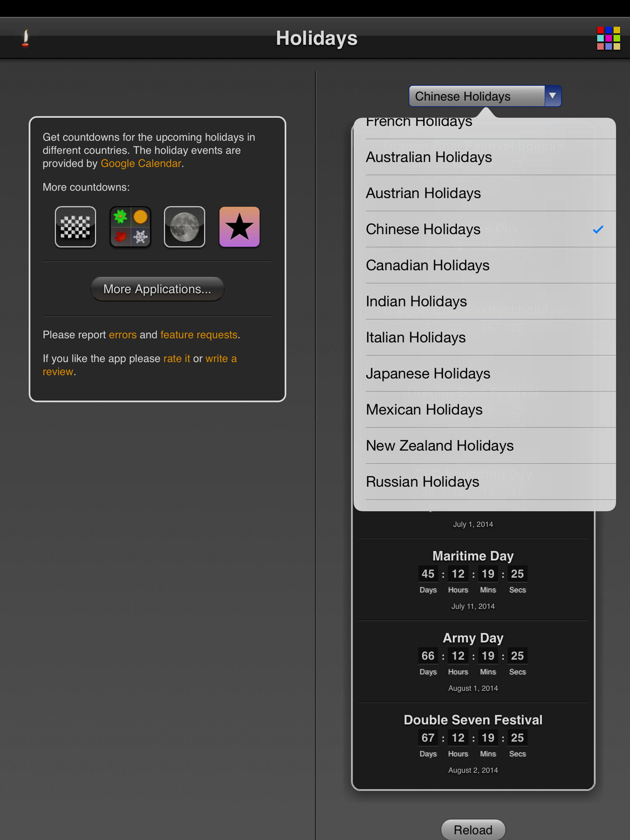
Task: Follow the errors report link
Action: pyautogui.click(x=122, y=335)
